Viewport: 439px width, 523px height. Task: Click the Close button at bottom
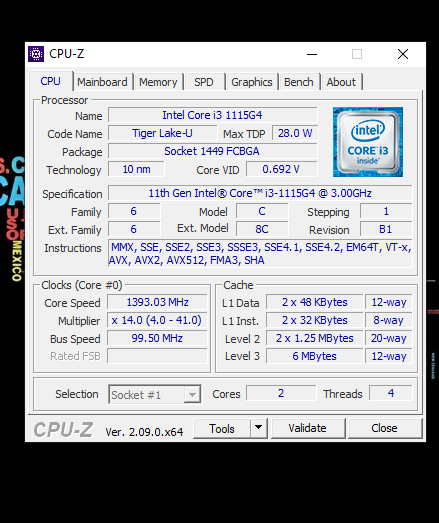coord(385,428)
